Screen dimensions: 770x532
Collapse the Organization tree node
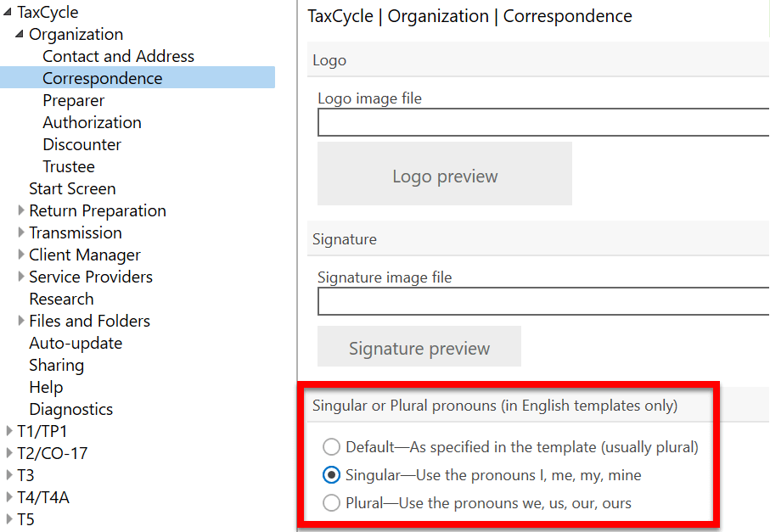click(x=20, y=35)
